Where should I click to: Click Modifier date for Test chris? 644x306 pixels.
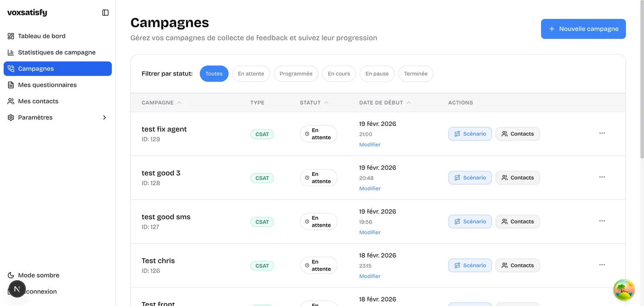370,276
